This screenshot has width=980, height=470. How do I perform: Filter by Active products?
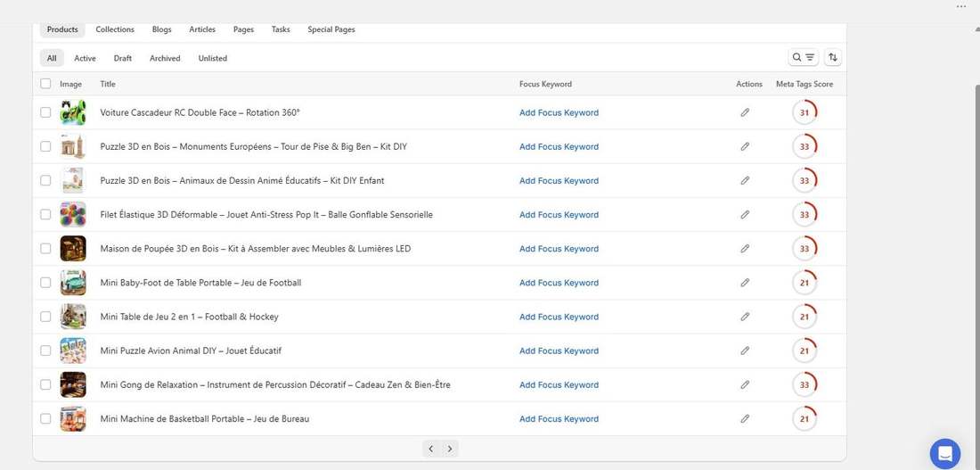point(85,58)
